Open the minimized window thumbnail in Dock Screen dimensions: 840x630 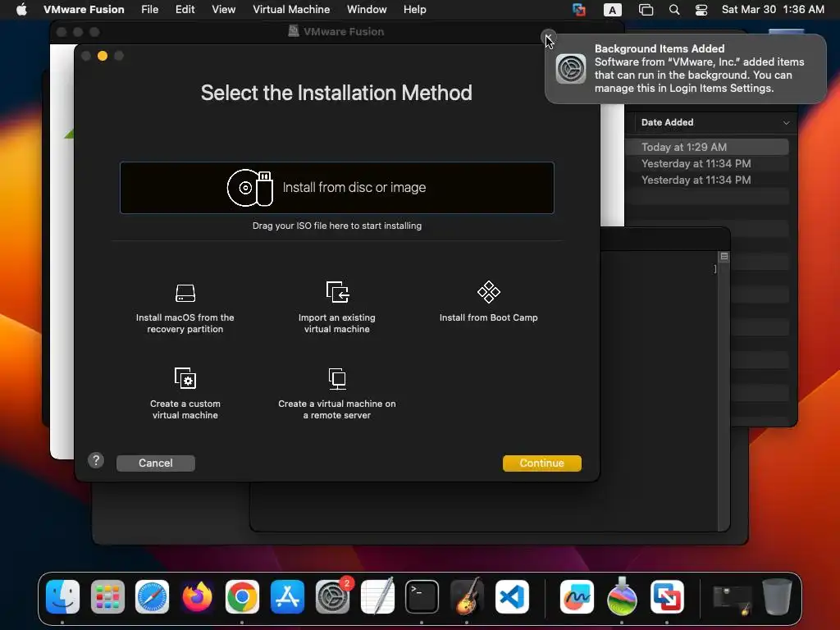[x=732, y=599]
